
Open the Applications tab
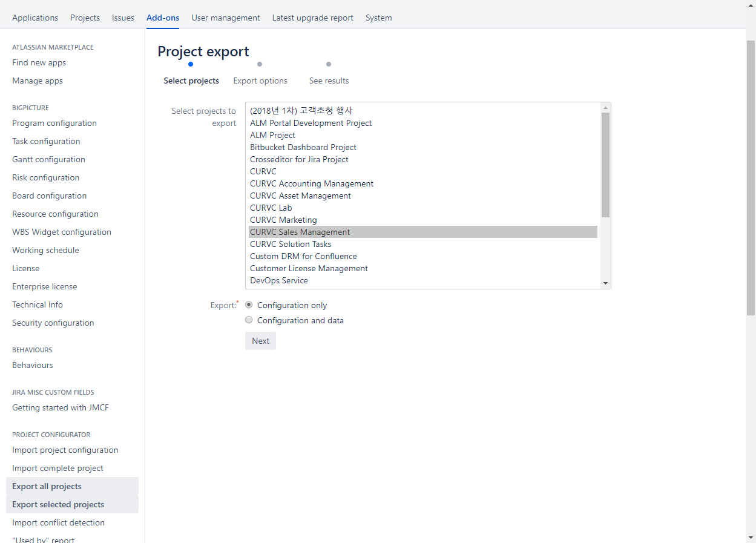(x=35, y=18)
